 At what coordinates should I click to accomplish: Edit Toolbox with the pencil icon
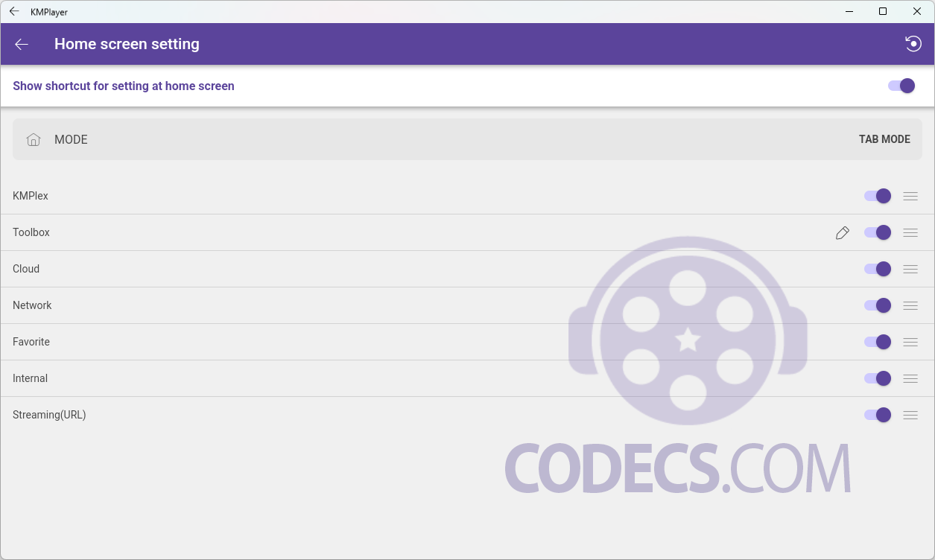tap(843, 232)
